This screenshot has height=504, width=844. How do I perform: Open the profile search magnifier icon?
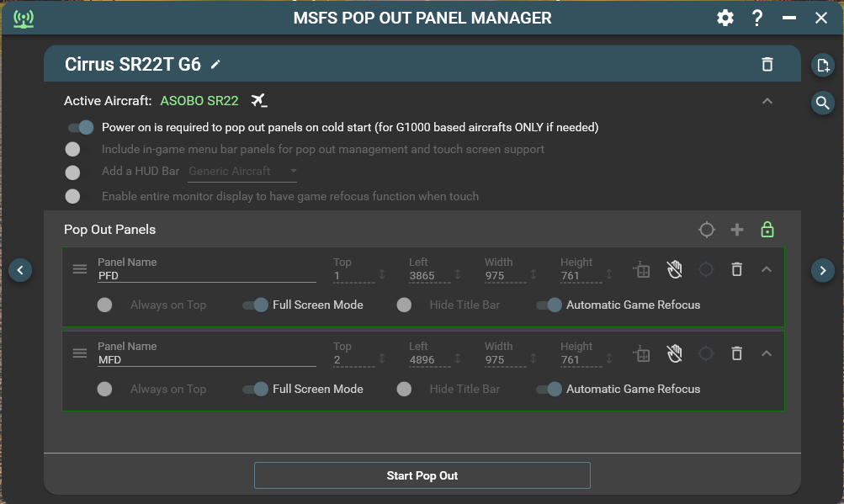click(x=822, y=103)
